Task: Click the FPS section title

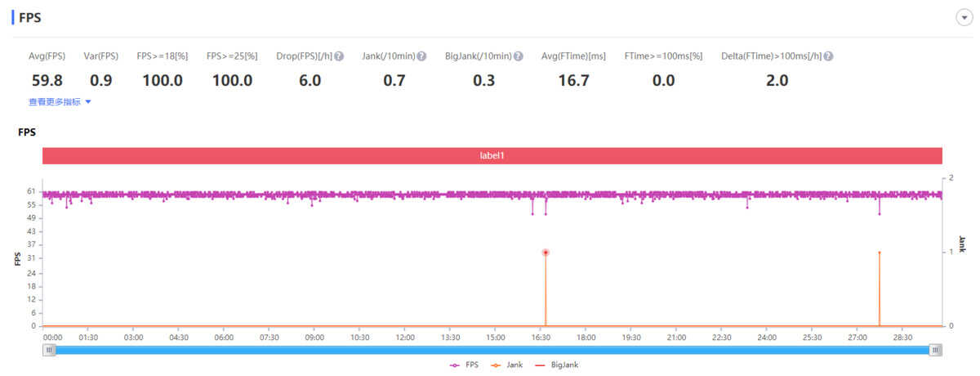Action: [30, 18]
